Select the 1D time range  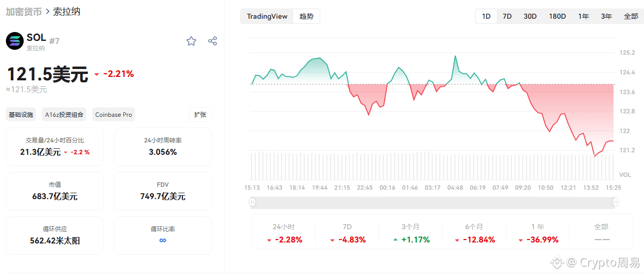pyautogui.click(x=486, y=16)
